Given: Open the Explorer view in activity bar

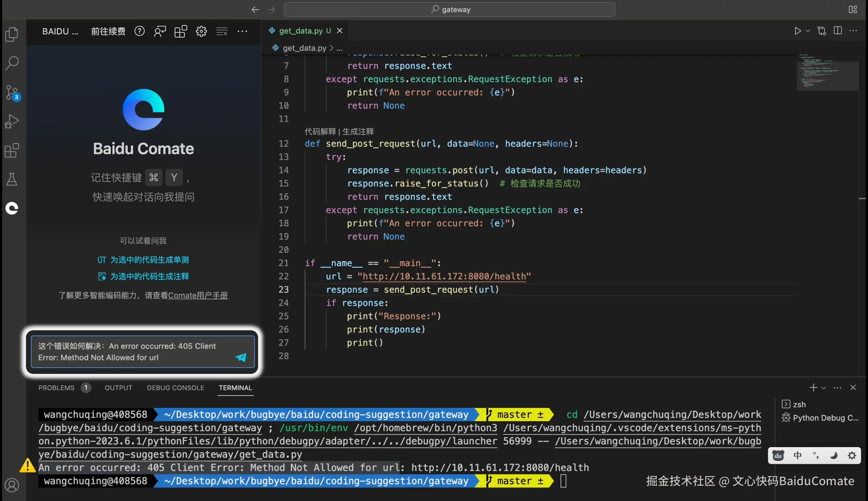Looking at the screenshot, I should coord(12,34).
